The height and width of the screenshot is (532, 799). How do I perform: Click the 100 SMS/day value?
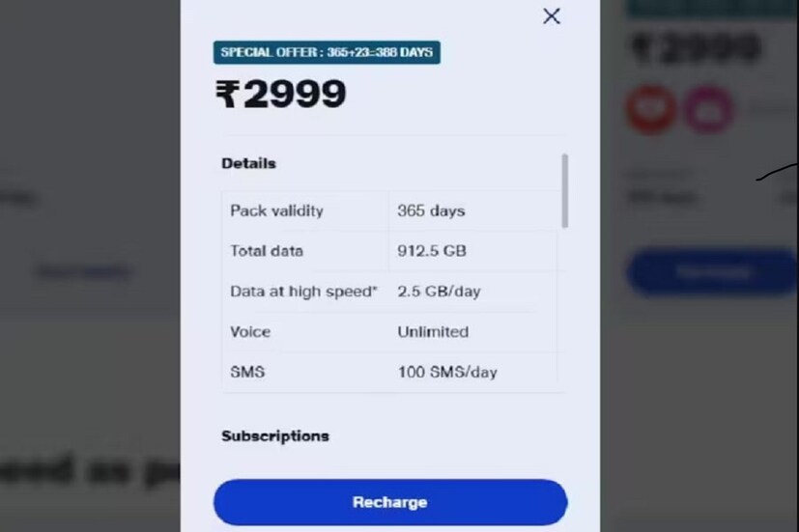tap(447, 372)
